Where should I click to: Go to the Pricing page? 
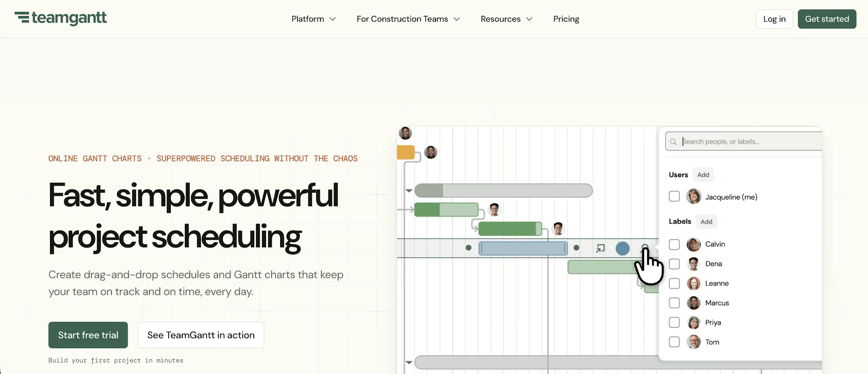coord(566,19)
